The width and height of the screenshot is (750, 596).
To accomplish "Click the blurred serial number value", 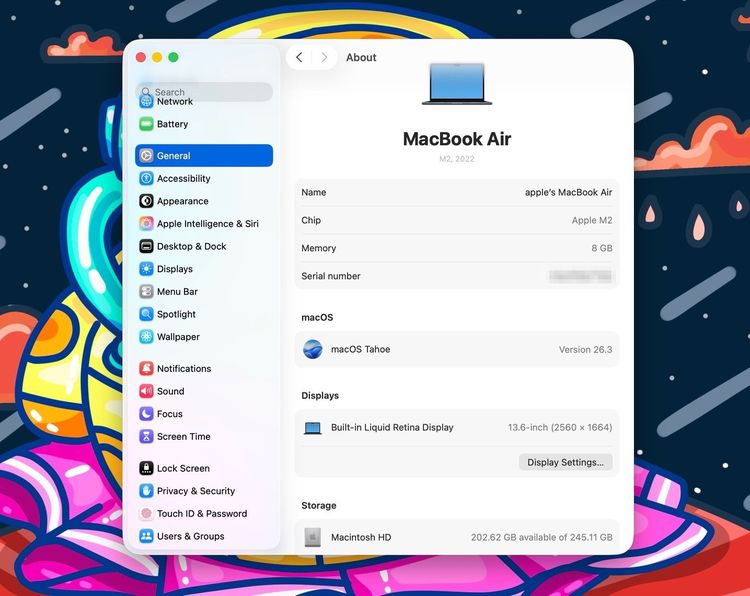I will click(x=580, y=276).
